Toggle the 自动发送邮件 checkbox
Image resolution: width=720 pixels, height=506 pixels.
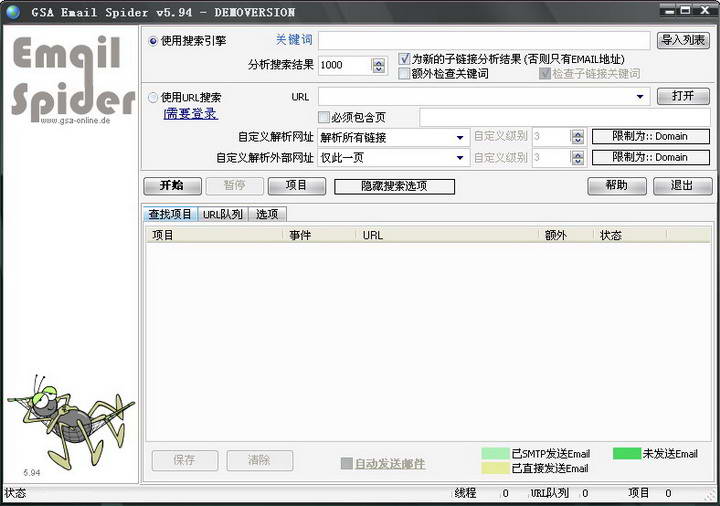pyautogui.click(x=347, y=464)
